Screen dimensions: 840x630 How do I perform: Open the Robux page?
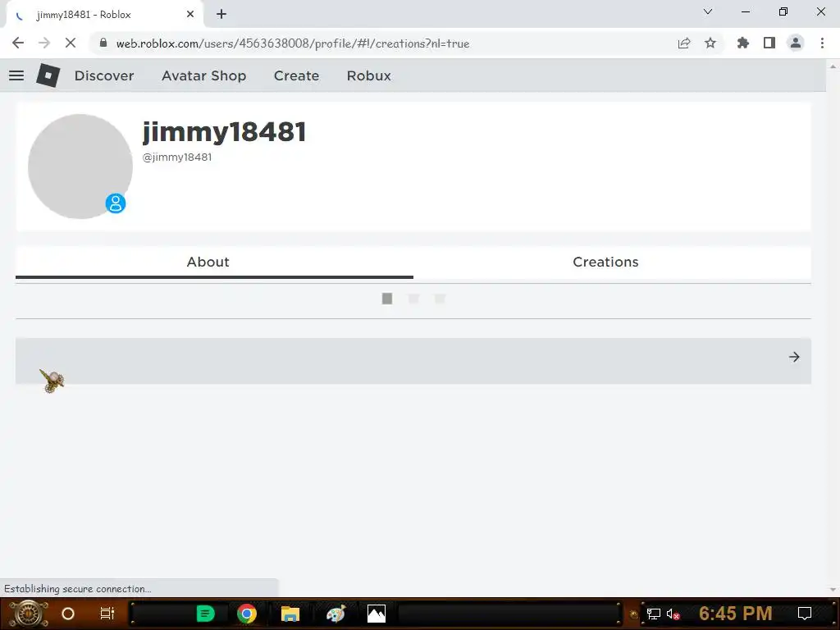pos(368,75)
